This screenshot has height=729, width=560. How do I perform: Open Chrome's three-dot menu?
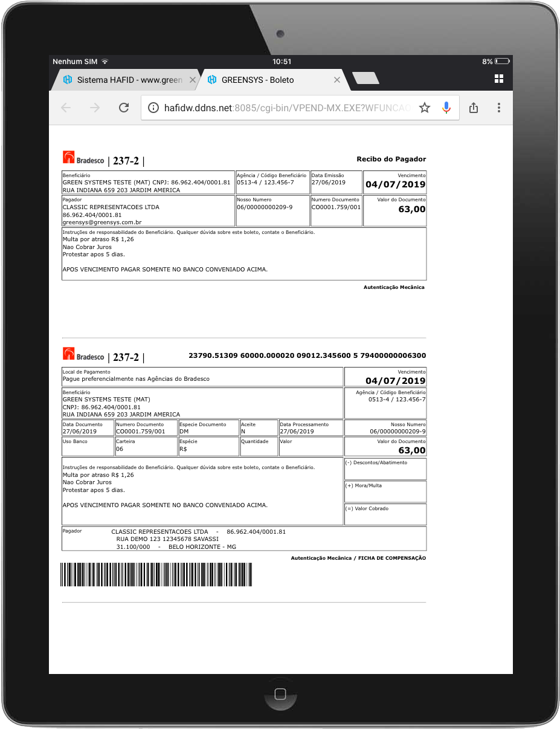click(499, 108)
